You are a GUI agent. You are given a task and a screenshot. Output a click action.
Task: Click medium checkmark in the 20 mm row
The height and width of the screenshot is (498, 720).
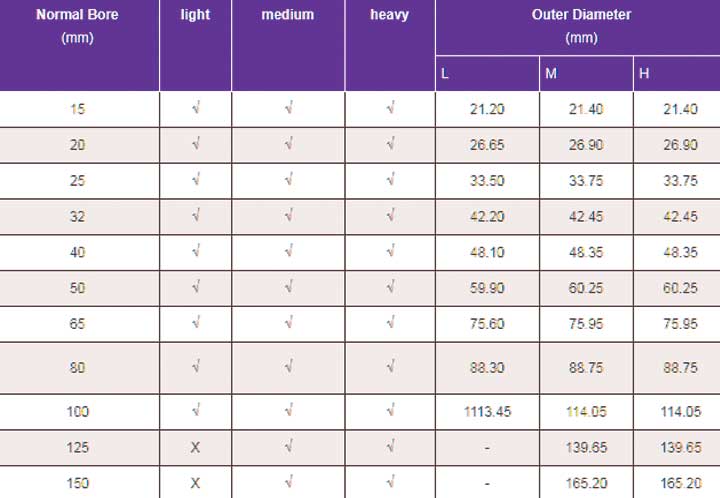pos(288,144)
